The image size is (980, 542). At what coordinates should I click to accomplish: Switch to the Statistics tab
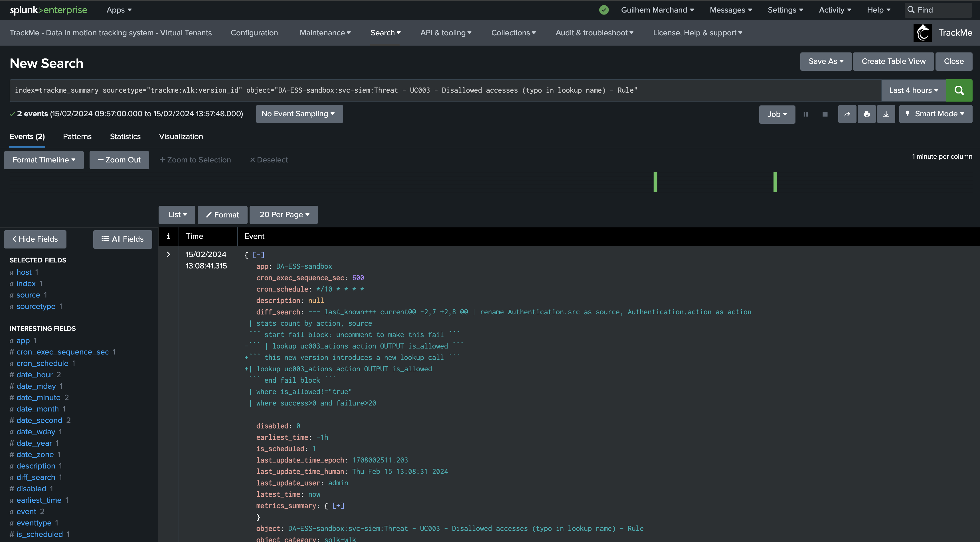point(125,136)
